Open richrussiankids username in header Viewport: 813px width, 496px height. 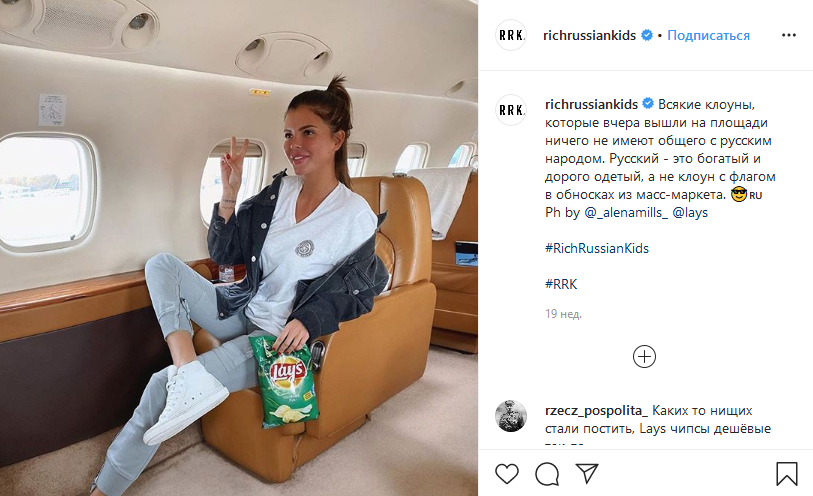pyautogui.click(x=590, y=35)
